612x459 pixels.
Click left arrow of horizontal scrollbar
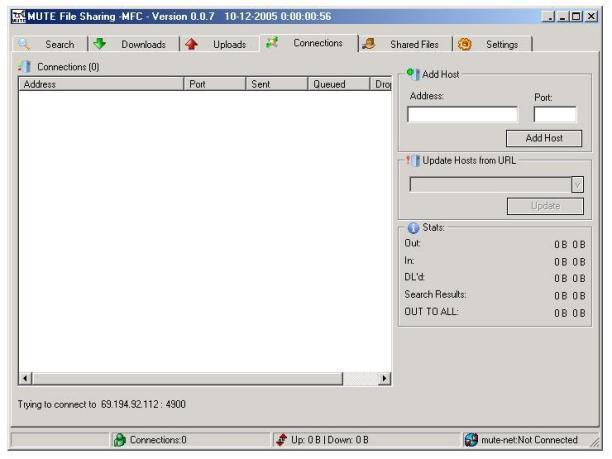tap(26, 379)
